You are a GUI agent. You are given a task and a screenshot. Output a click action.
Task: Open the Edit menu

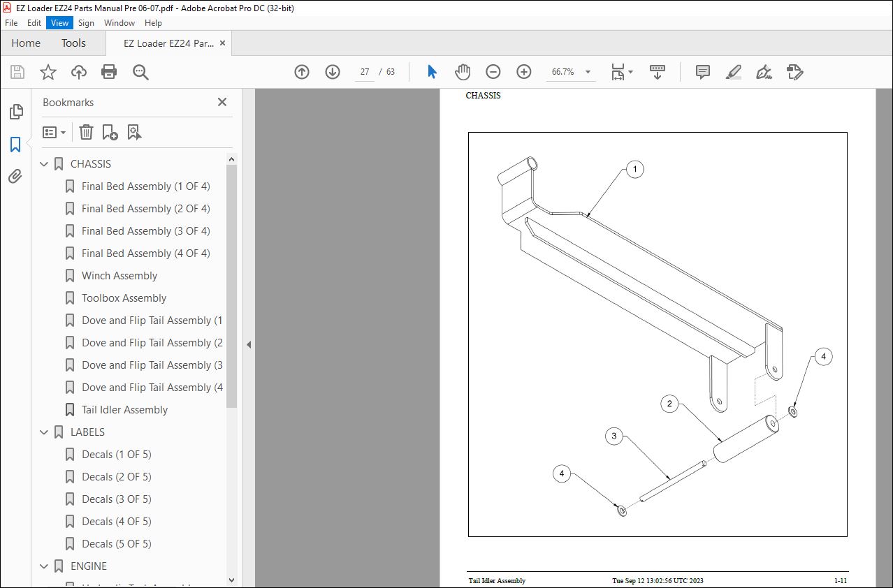(34, 23)
